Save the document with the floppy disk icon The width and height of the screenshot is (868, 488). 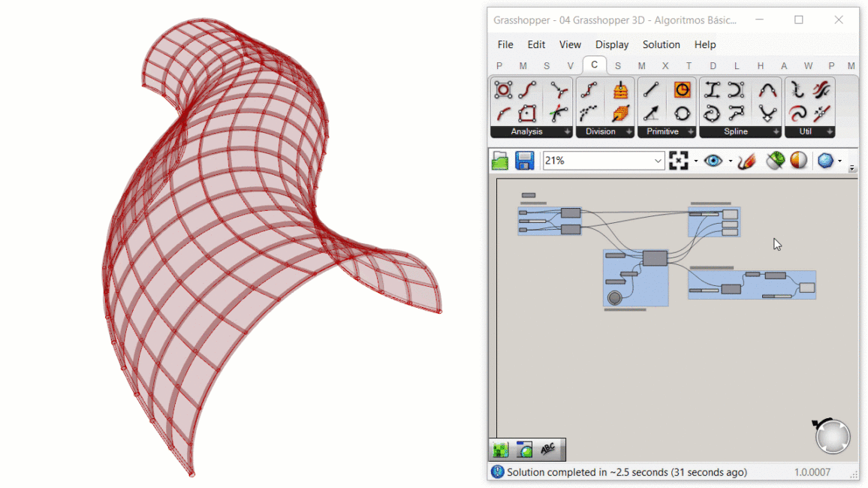tap(524, 161)
